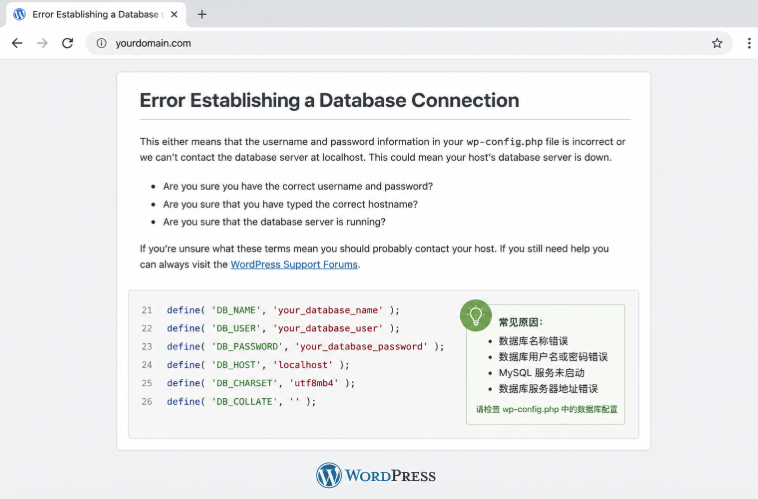The width and height of the screenshot is (758, 499).
Task: Click the green 请检查 wp-config.php note
Action: 547,410
